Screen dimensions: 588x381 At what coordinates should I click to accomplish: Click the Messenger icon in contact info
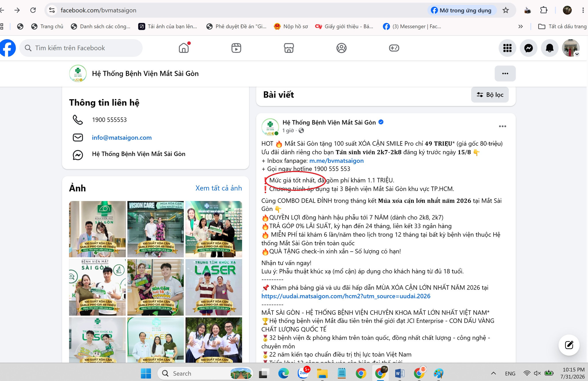click(78, 155)
